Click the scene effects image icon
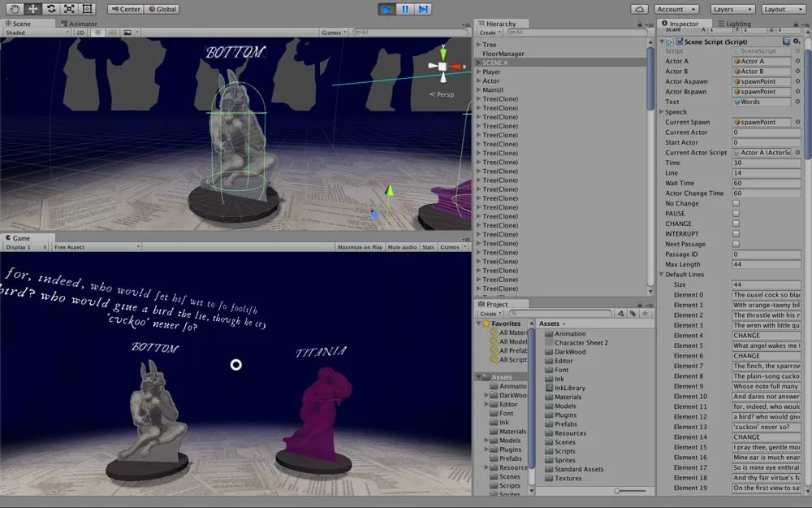The width and height of the screenshot is (812, 508). click(x=127, y=33)
